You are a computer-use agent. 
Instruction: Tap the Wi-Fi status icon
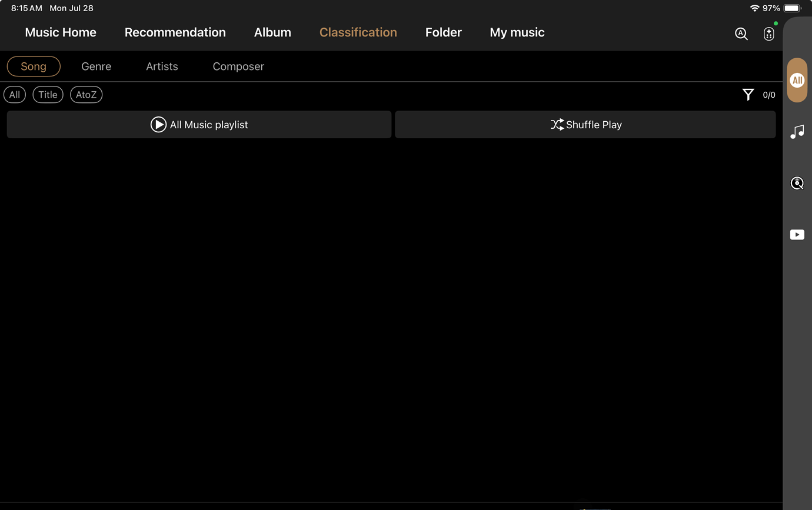point(754,8)
